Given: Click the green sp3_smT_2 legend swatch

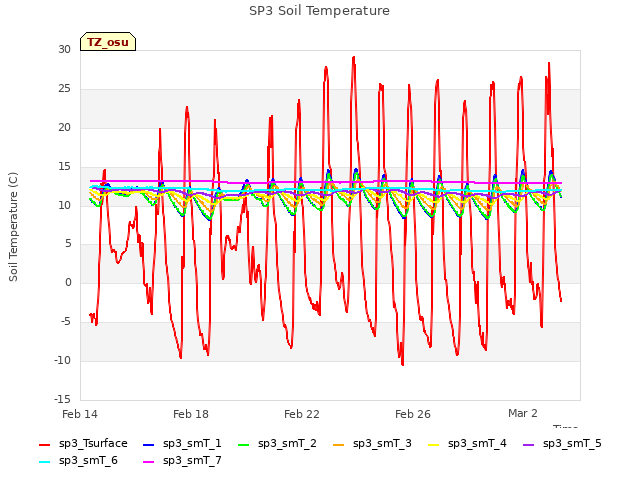Looking at the screenshot, I should 244,444.
